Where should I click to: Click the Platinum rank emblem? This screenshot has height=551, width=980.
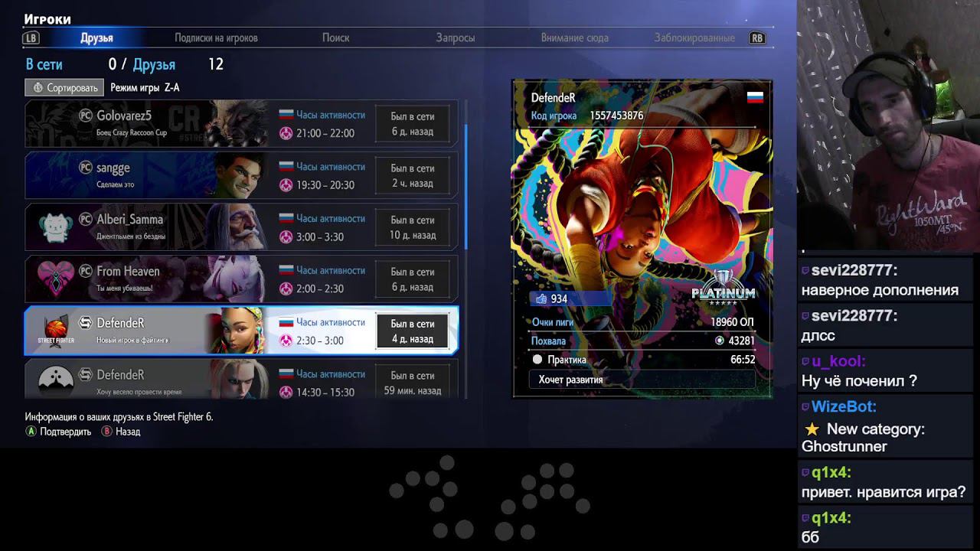coord(724,287)
